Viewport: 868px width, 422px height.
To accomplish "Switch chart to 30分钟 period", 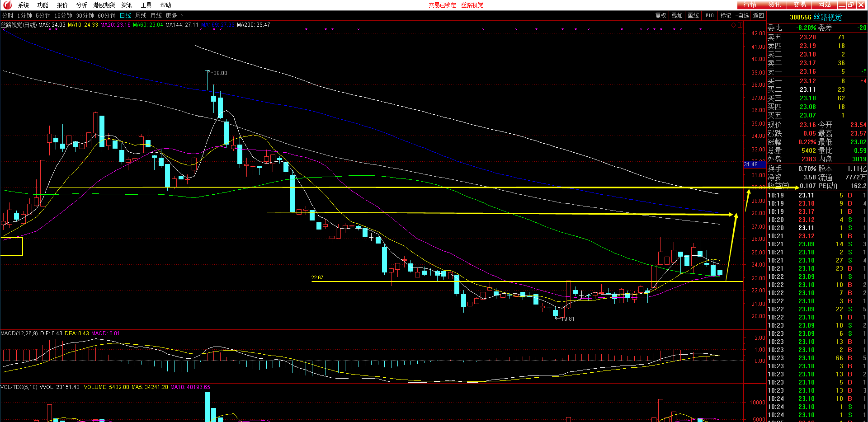I will (x=85, y=16).
